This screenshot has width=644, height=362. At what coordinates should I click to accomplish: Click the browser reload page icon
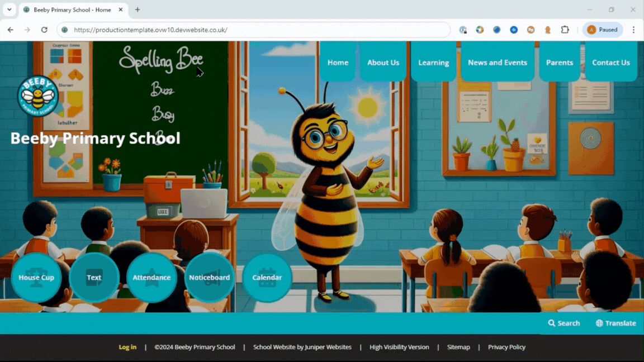(44, 30)
